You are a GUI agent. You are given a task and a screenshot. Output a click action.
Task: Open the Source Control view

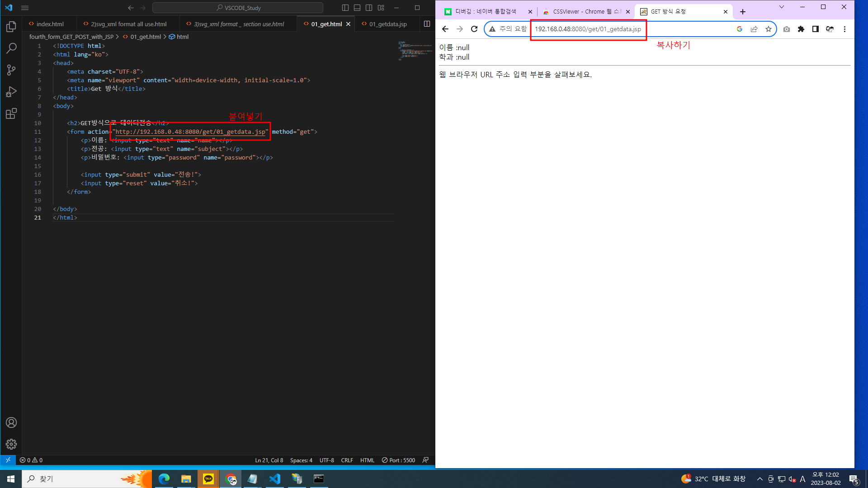(11, 70)
